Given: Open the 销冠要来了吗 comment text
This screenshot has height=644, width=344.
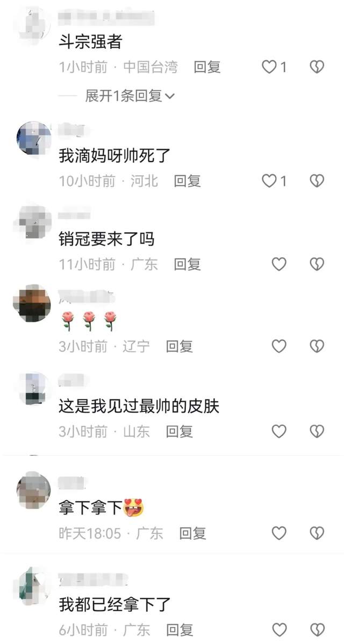Looking at the screenshot, I should tap(106, 239).
